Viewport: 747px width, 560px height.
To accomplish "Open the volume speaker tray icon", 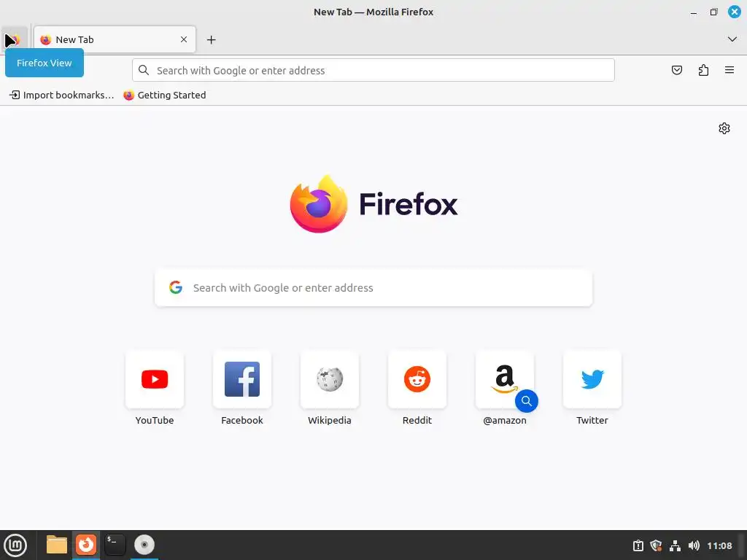I will (x=694, y=545).
